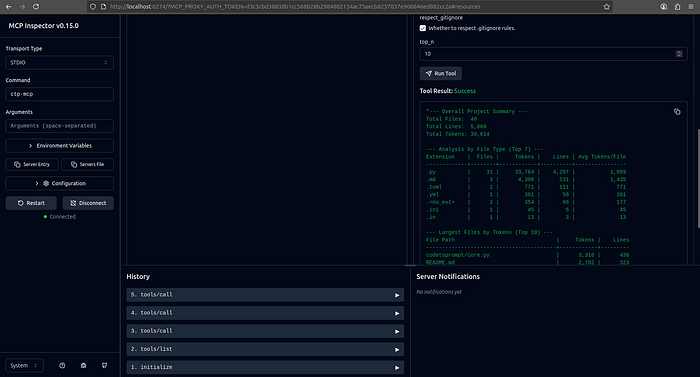Screen dimensions: 700x377
Task: Open the Transport Type STDIO dropdown
Action: point(59,63)
